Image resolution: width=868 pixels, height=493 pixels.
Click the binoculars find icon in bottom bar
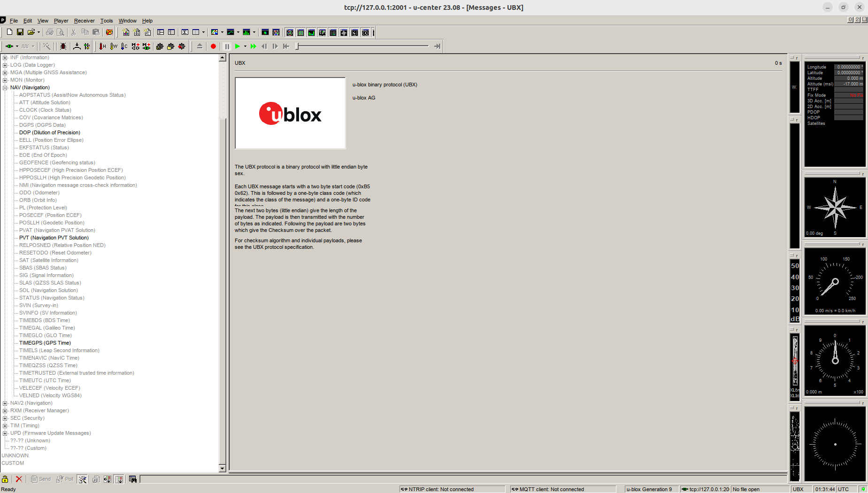coord(133,479)
